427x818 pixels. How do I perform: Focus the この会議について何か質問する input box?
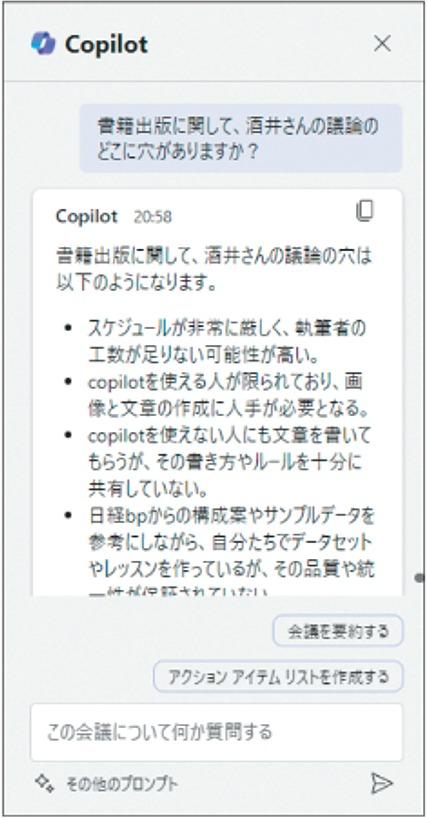pyautogui.click(x=216, y=732)
